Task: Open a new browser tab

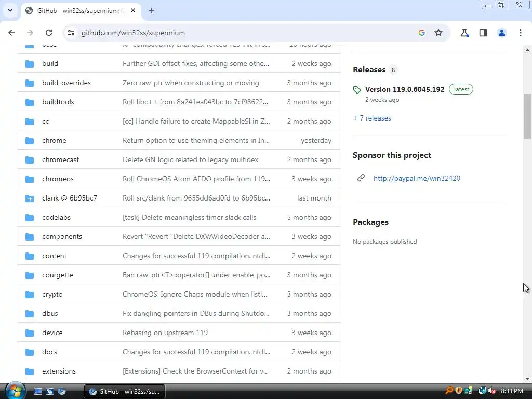Action: pos(152,10)
